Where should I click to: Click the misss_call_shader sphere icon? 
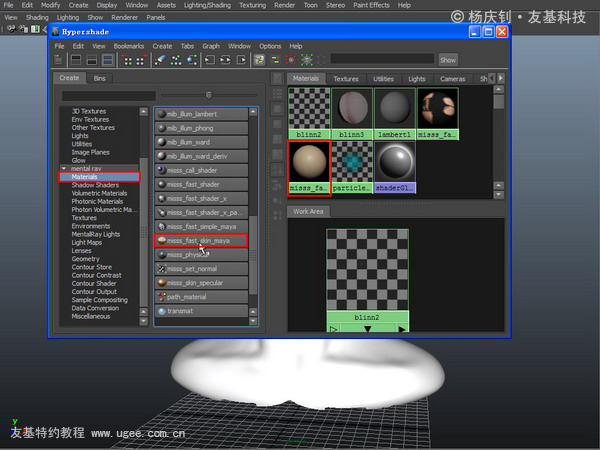(x=161, y=170)
